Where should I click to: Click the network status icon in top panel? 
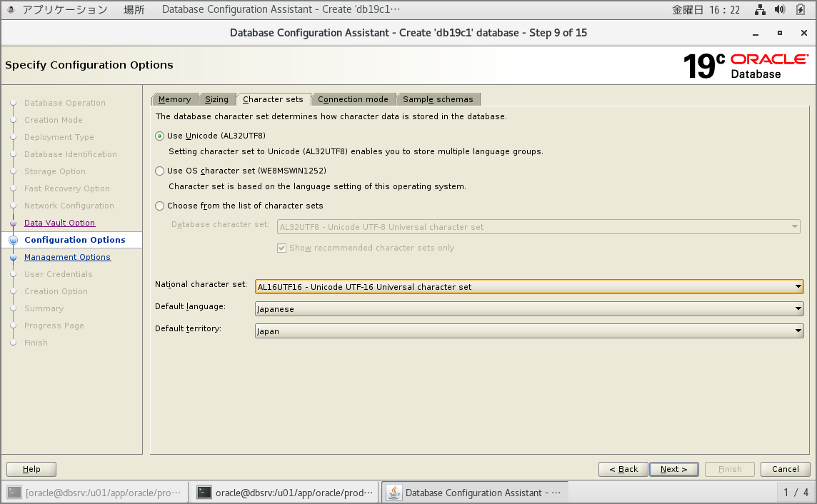click(760, 10)
